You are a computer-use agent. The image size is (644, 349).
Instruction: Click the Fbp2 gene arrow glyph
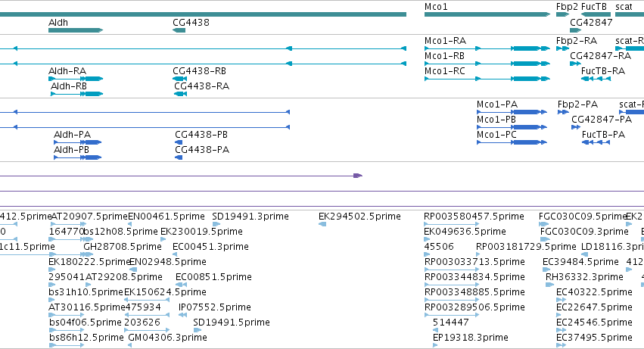tap(563, 14)
